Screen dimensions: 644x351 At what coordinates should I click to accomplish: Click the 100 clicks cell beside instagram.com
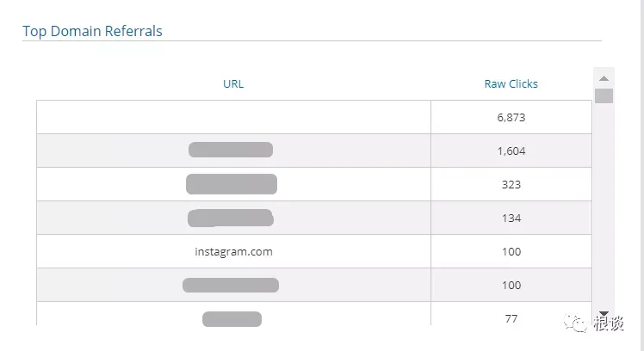(x=511, y=251)
